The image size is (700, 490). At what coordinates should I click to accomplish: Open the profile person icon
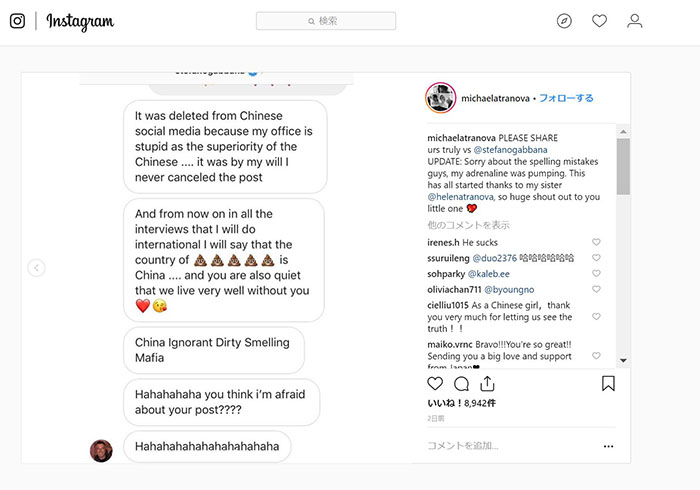point(634,21)
